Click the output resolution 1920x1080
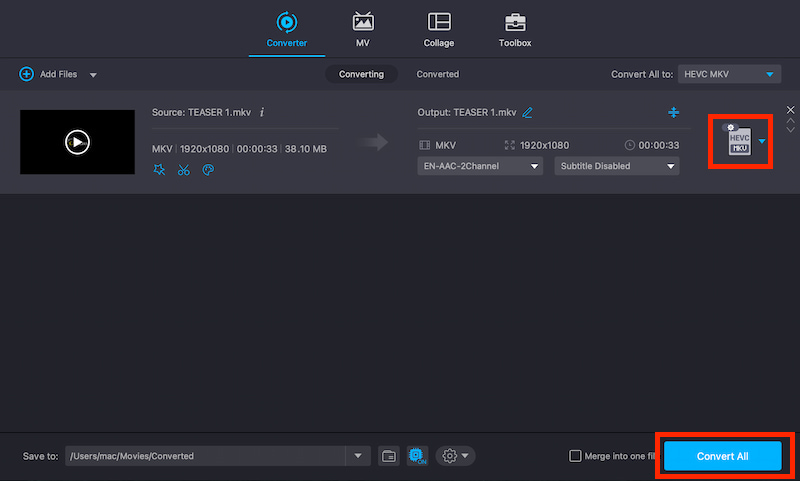 (544, 145)
